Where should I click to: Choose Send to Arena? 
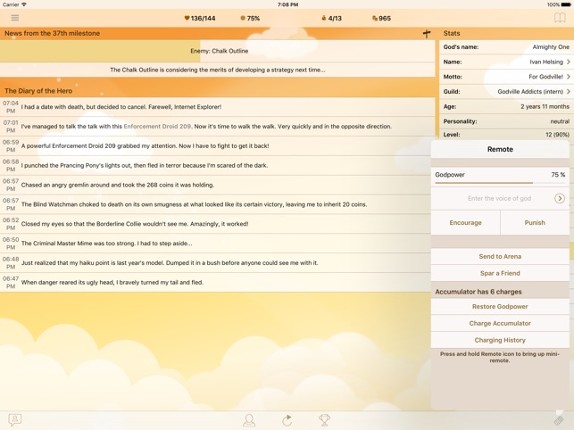pyautogui.click(x=500, y=257)
